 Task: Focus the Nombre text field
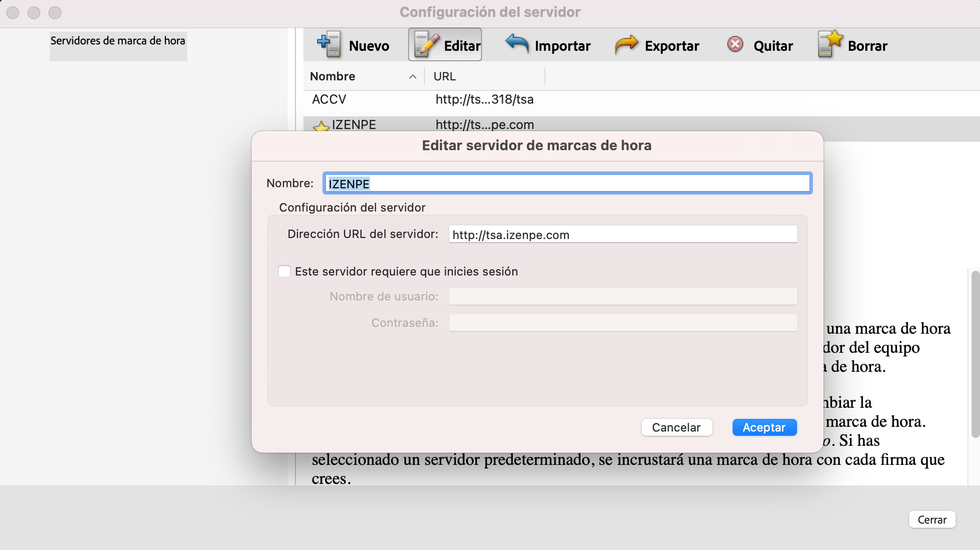coord(567,184)
